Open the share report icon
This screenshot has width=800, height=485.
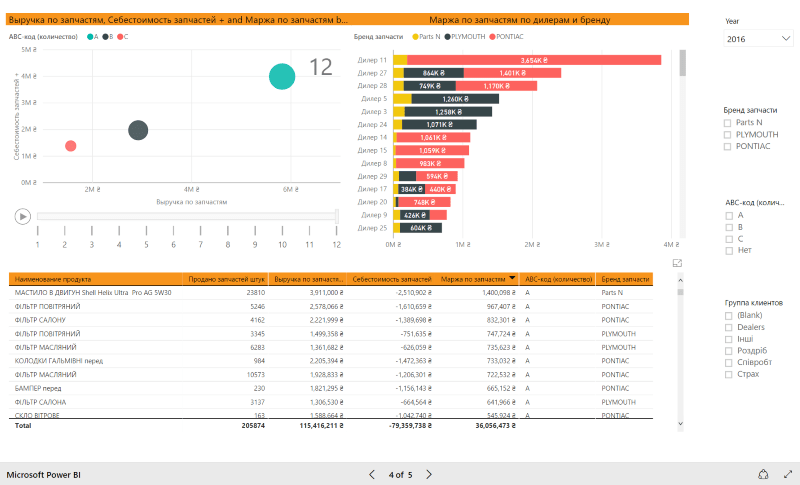click(x=763, y=474)
